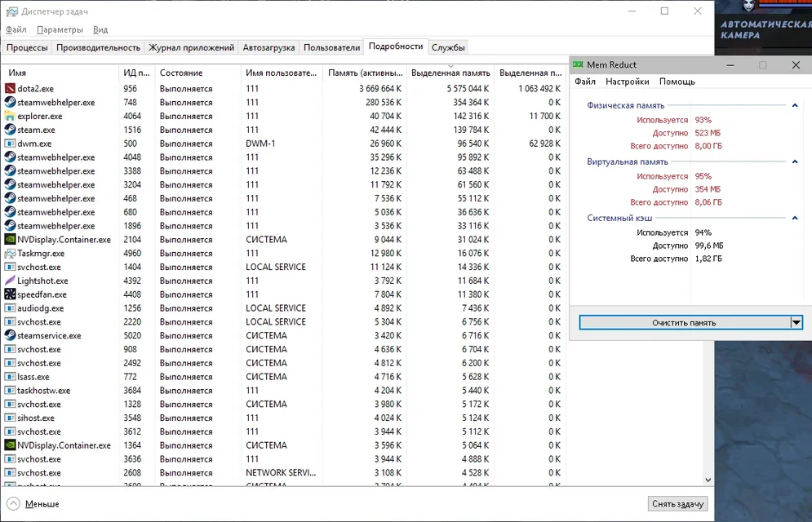812x522 pixels.
Task: Collapse the Виртуальная память section
Action: coord(795,162)
